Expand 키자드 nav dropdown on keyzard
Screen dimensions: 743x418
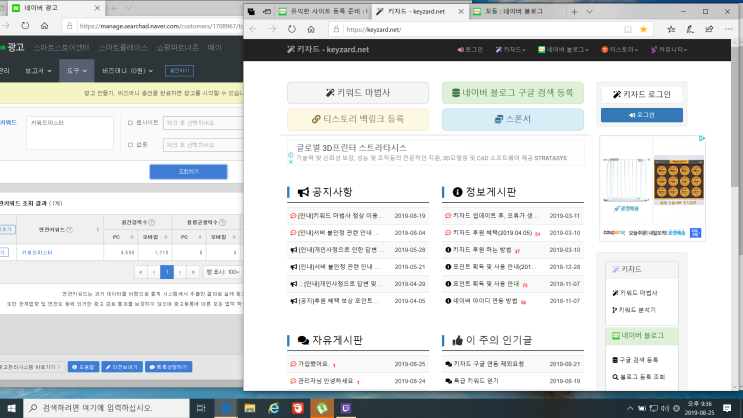[510, 49]
